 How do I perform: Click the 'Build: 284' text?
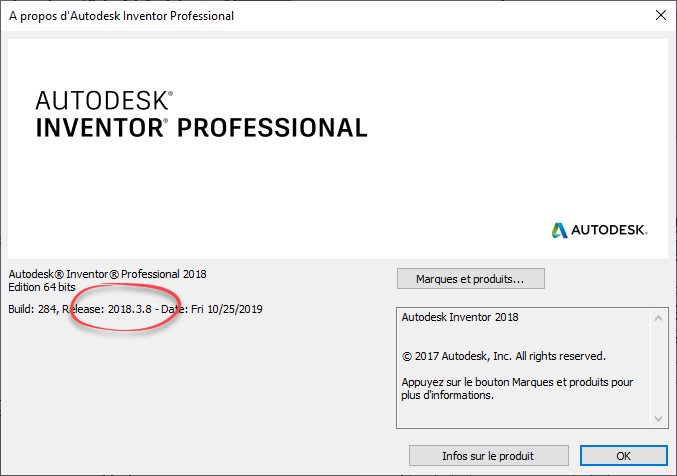[x=32, y=309]
